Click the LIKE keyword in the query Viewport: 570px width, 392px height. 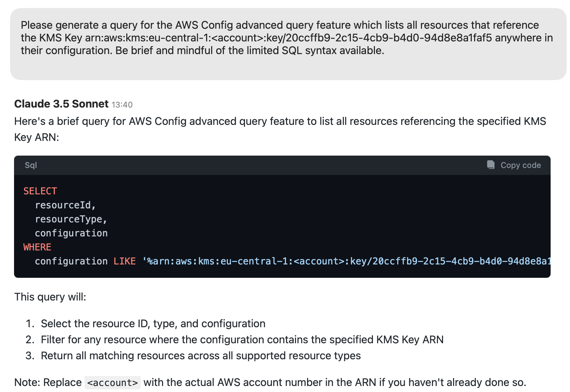[125, 261]
